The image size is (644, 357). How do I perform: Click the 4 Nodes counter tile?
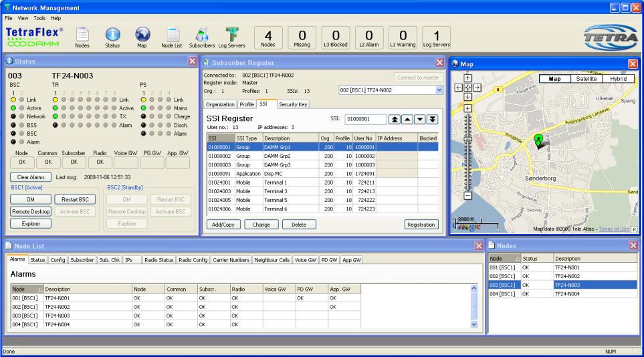tap(267, 38)
